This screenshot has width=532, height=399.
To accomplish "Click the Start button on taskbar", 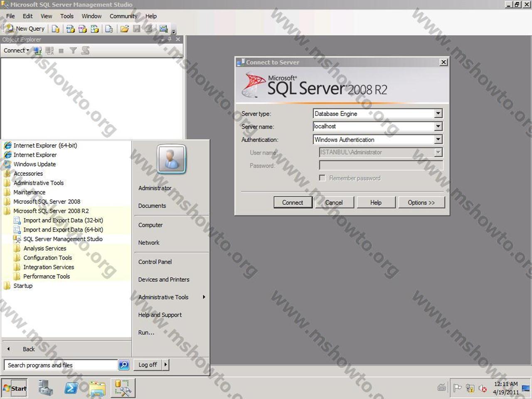I will tap(15, 389).
